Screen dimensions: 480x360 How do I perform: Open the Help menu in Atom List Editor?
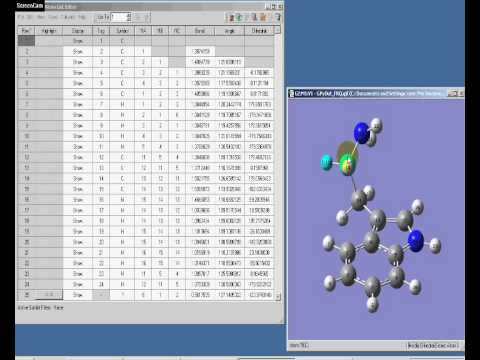pyautogui.click(x=82, y=17)
